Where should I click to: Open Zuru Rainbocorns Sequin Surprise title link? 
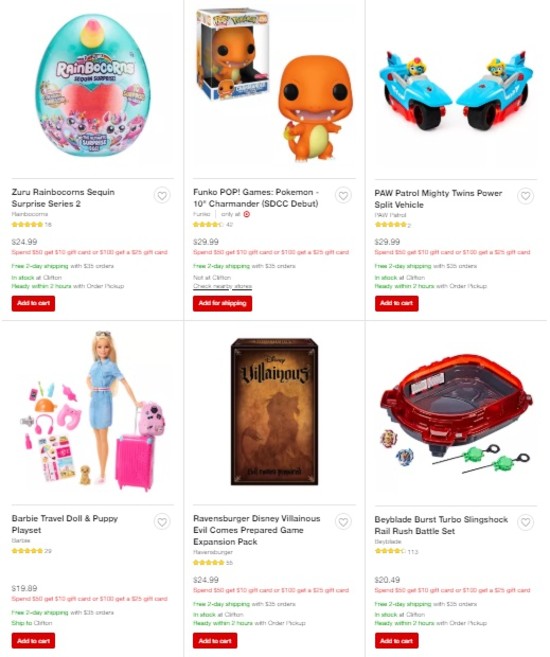point(63,198)
